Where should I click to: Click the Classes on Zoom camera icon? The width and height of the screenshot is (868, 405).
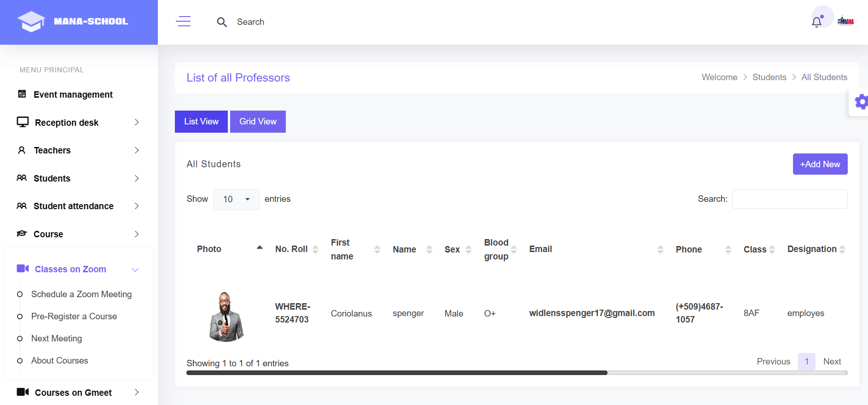tap(23, 269)
